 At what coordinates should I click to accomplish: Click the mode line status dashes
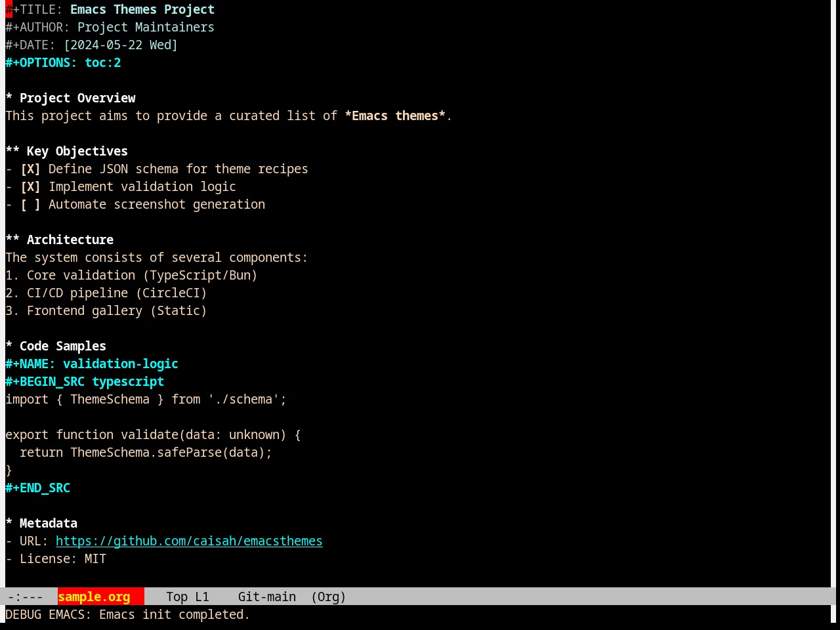click(25, 597)
